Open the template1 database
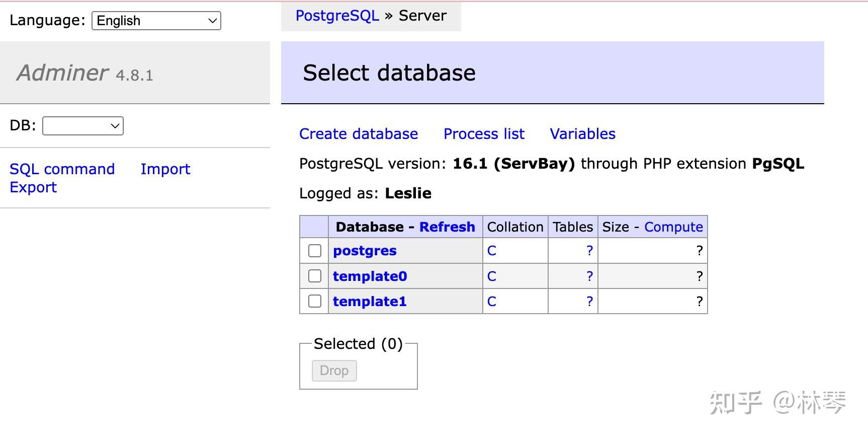Screen dimensions: 868x437 click(x=370, y=302)
